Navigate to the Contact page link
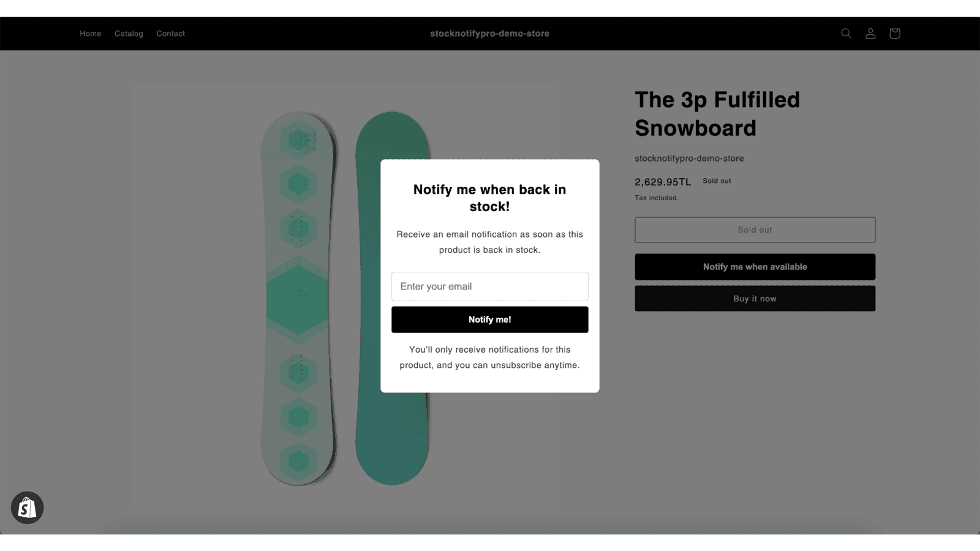 point(170,34)
